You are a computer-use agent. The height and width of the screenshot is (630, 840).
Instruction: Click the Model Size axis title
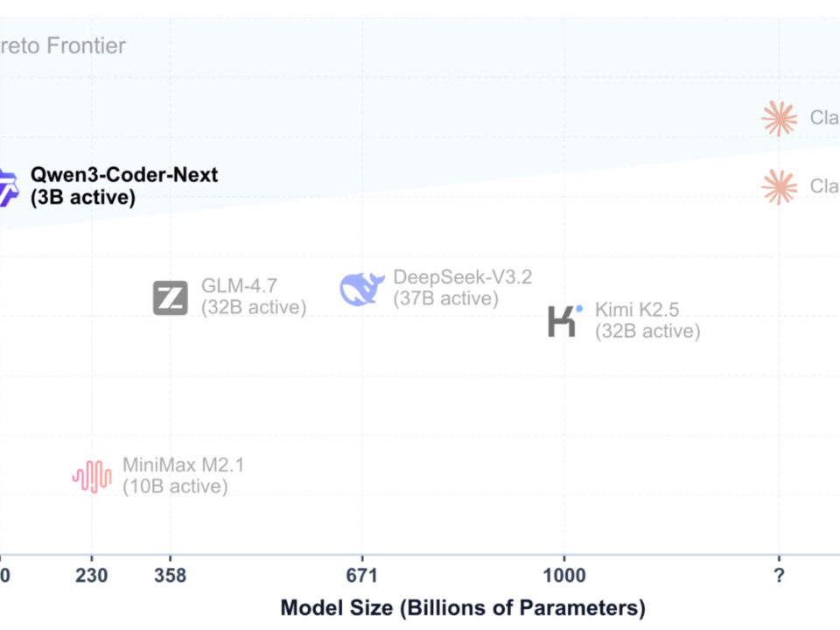coord(462,608)
